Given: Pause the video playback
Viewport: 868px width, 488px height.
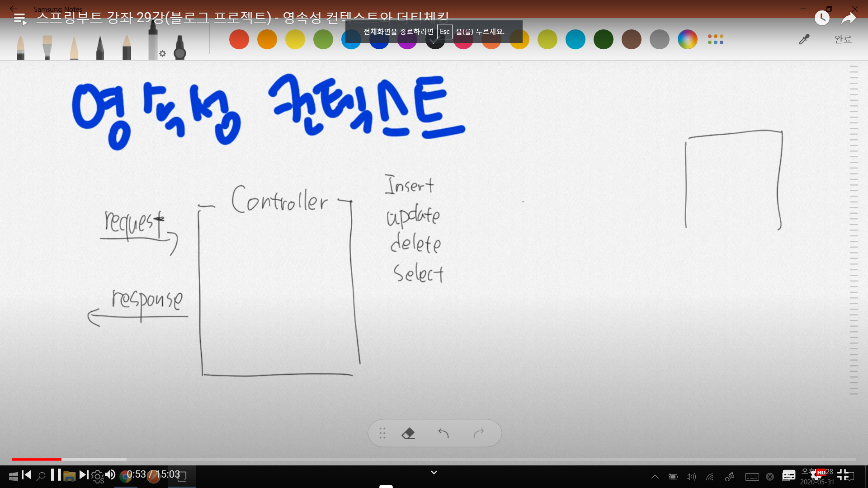Looking at the screenshot, I should pyautogui.click(x=56, y=475).
